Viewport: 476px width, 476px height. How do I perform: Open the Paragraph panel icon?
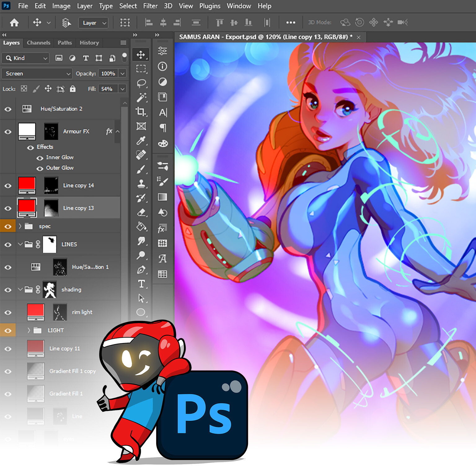(x=163, y=128)
